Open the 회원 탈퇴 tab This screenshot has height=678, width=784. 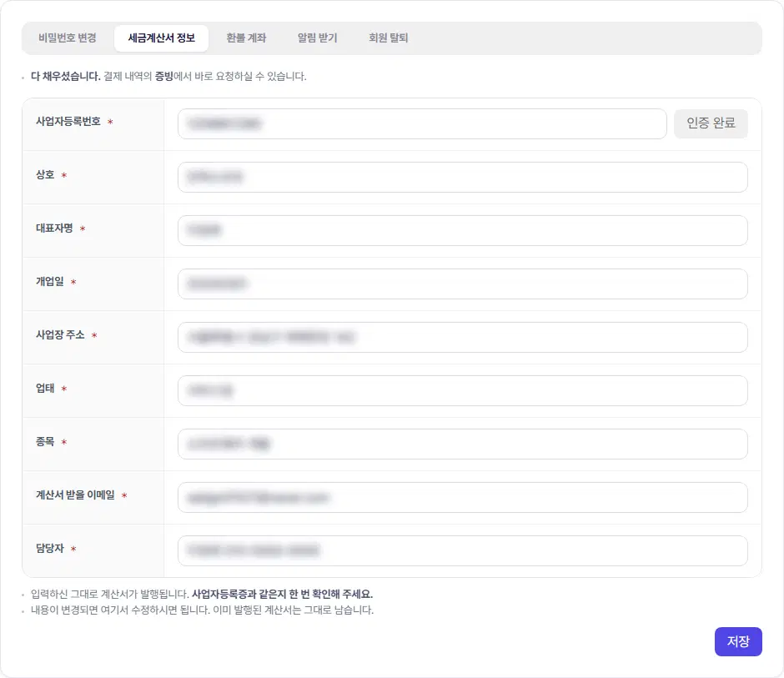pos(389,38)
